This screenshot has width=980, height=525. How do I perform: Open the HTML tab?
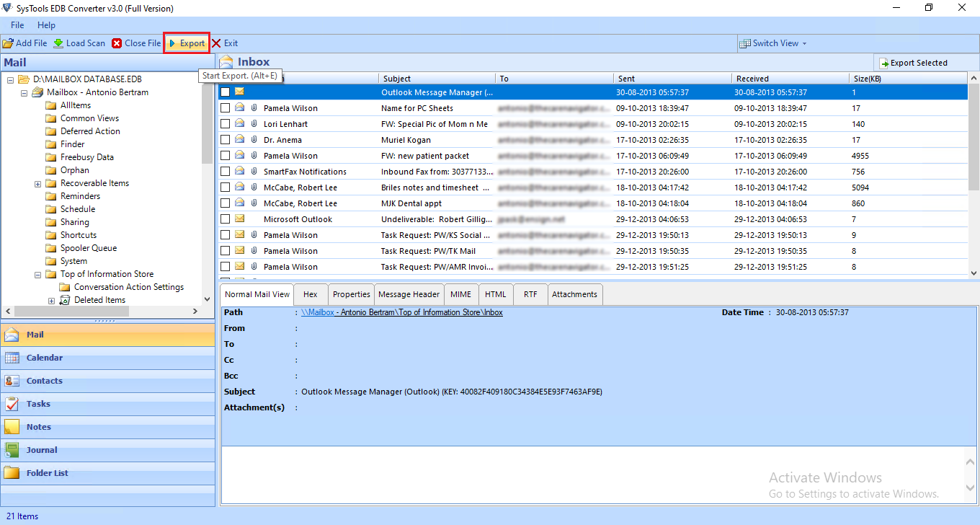coord(495,294)
